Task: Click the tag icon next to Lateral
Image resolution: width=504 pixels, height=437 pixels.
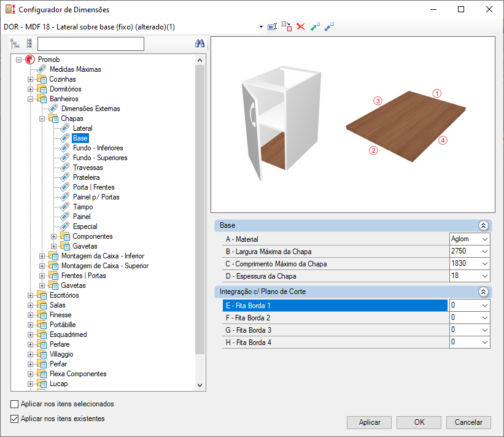Action: point(65,128)
